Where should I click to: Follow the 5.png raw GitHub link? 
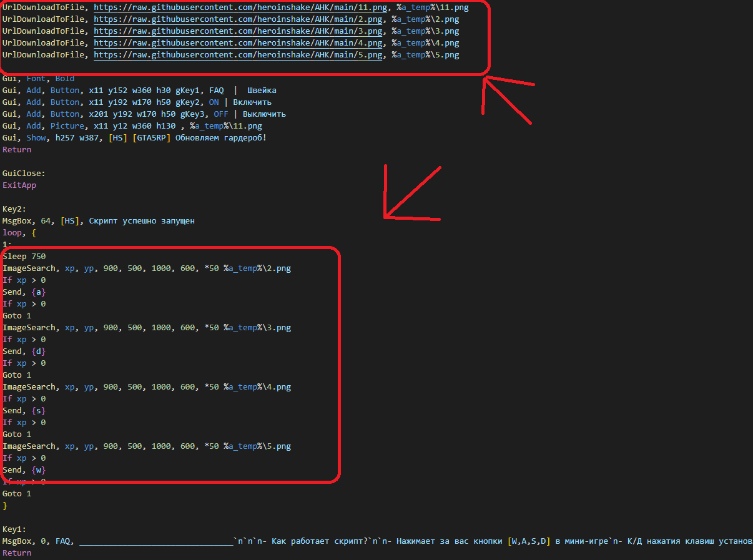click(x=238, y=55)
